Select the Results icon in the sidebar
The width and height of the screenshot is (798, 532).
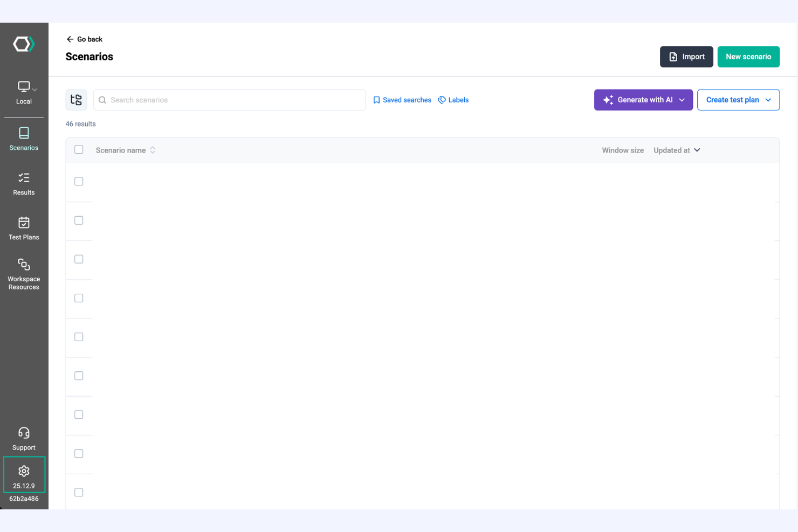(x=24, y=183)
